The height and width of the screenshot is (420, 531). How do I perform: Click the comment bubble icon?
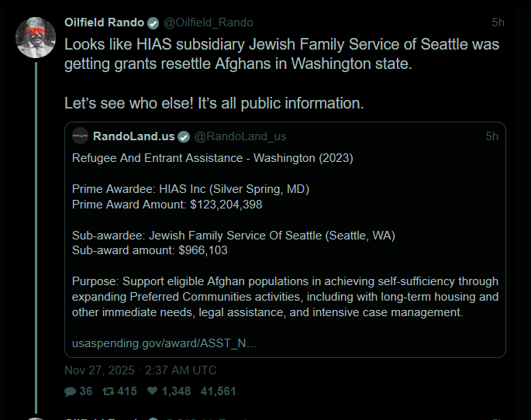pyautogui.click(x=70, y=391)
